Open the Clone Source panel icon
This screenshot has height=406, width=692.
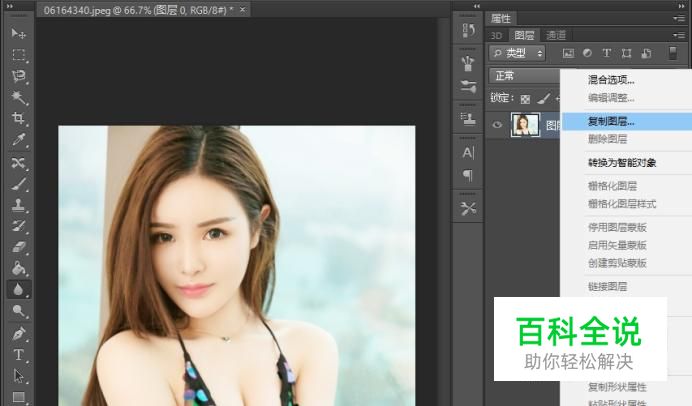pos(468,119)
